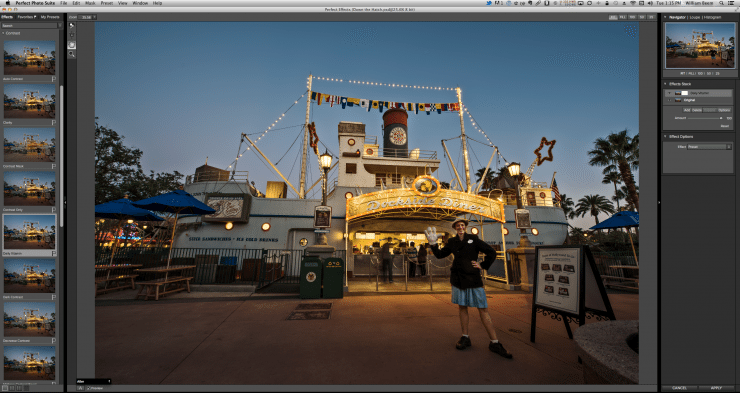740x393 pixels.
Task: Select the Hand pan tool
Action: point(71,45)
